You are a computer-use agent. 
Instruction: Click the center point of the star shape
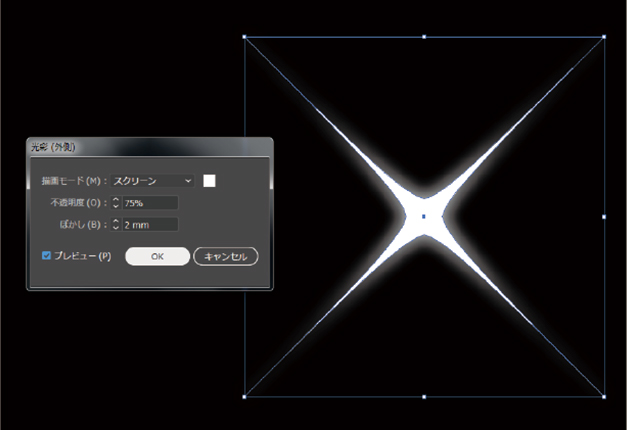click(x=424, y=217)
